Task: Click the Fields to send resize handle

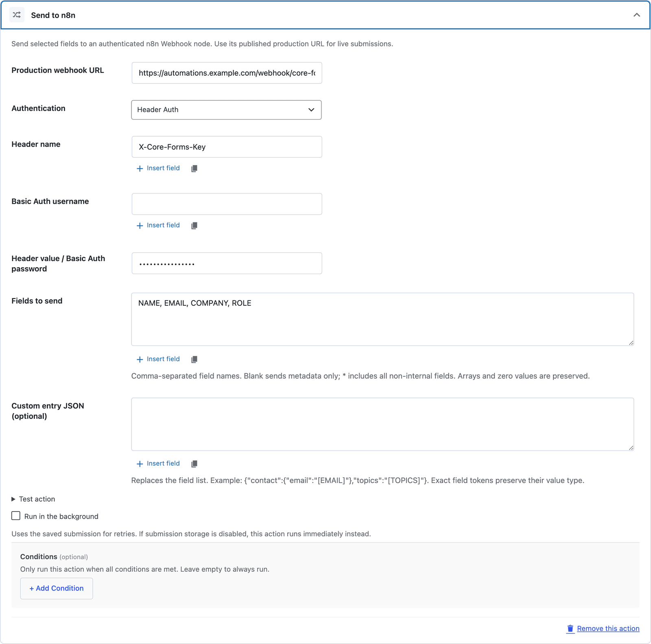Action: point(631,343)
